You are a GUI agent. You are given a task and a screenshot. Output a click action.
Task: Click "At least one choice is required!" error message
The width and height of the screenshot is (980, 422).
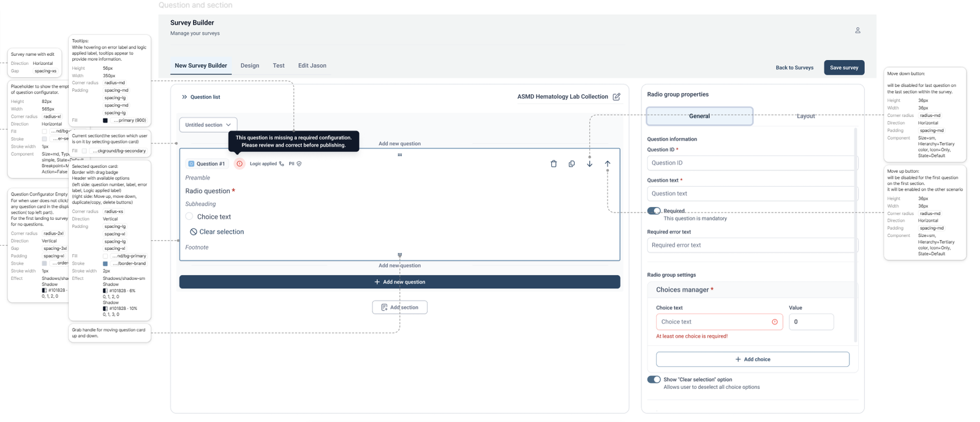[x=692, y=336]
